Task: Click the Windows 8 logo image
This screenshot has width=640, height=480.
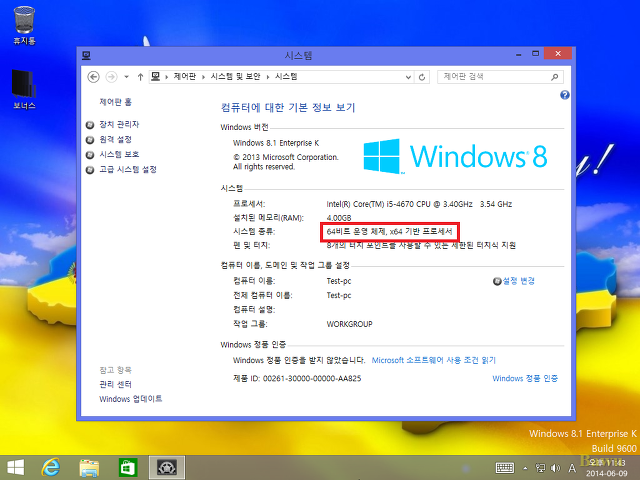Action: click(x=456, y=156)
